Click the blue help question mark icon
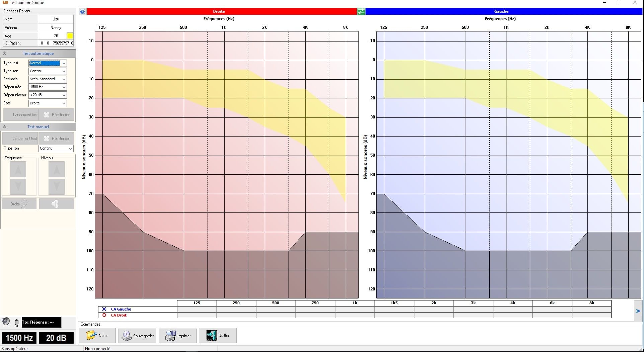The image size is (644, 352). click(x=82, y=12)
